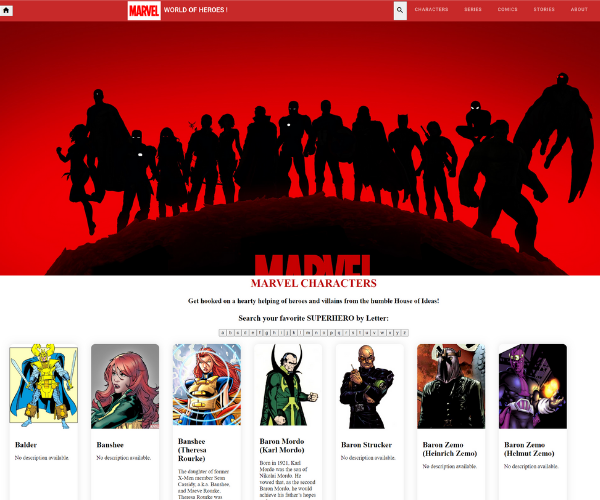The image size is (600, 500).
Task: Filter characters by letter z
Action: point(405,332)
